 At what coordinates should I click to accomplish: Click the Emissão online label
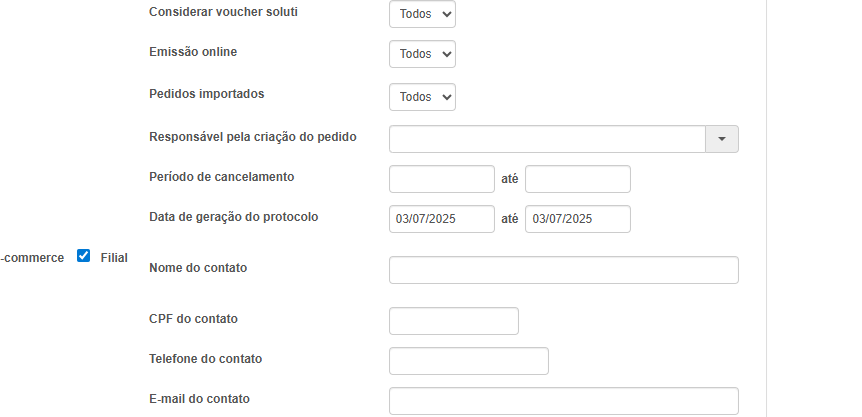pyautogui.click(x=193, y=52)
